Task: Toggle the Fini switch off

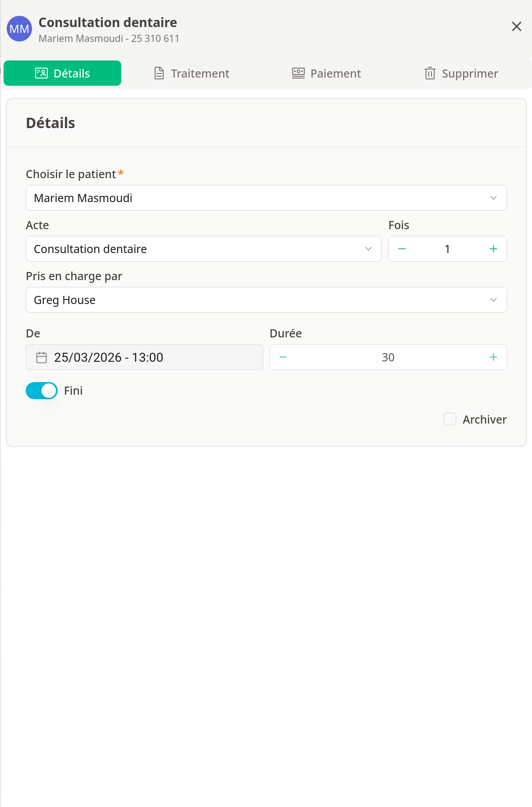Action: click(41, 391)
